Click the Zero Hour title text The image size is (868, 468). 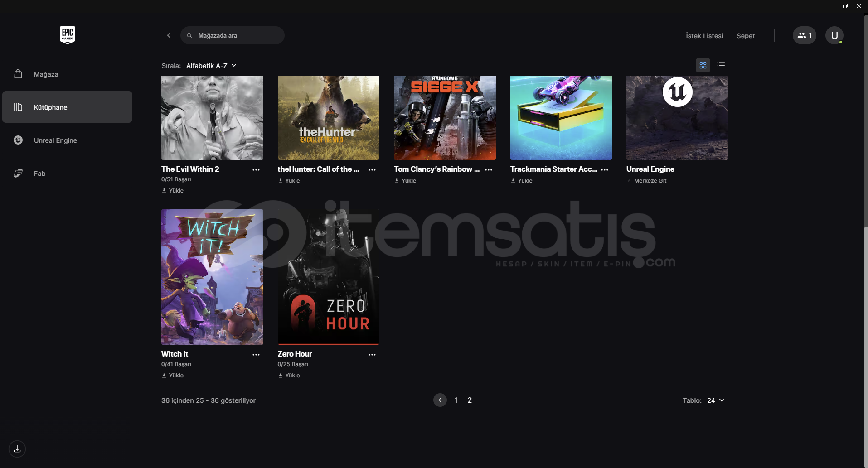coord(295,354)
